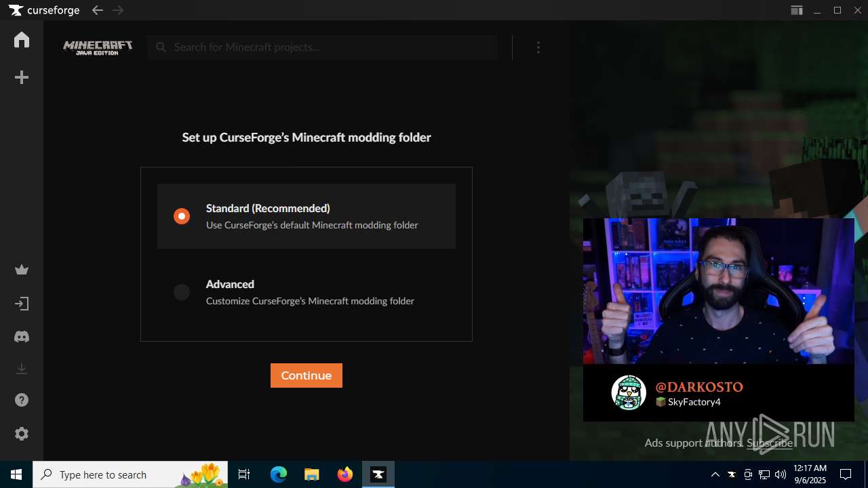Open the DARKOSTO video ad thumbnail
The height and width of the screenshot is (488, 868).
pyautogui.click(x=719, y=291)
